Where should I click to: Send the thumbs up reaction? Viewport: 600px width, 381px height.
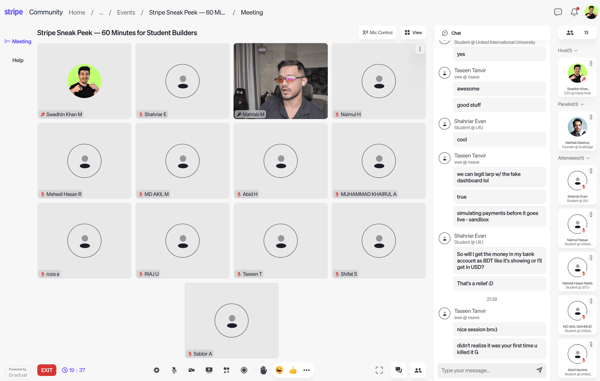[293, 370]
